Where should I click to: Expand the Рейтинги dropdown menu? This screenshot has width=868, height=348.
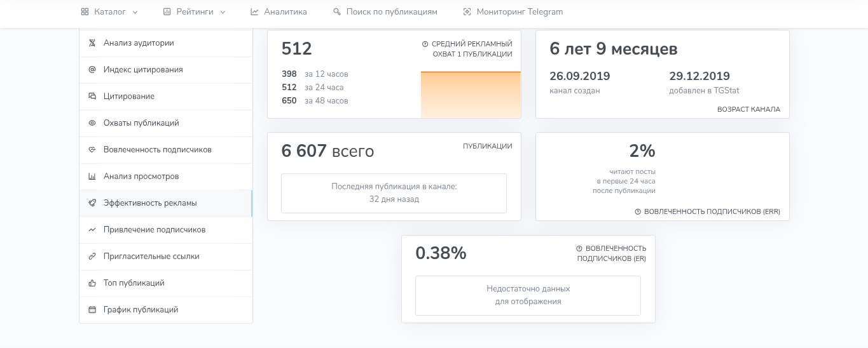point(194,12)
